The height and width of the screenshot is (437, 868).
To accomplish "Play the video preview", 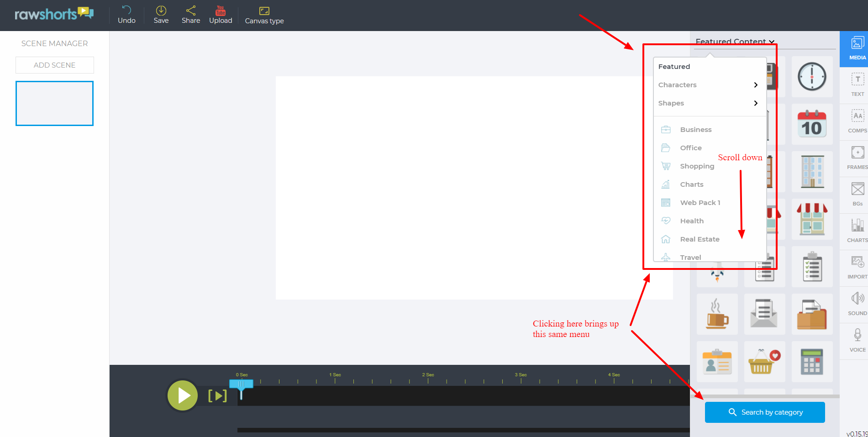I will tap(183, 395).
